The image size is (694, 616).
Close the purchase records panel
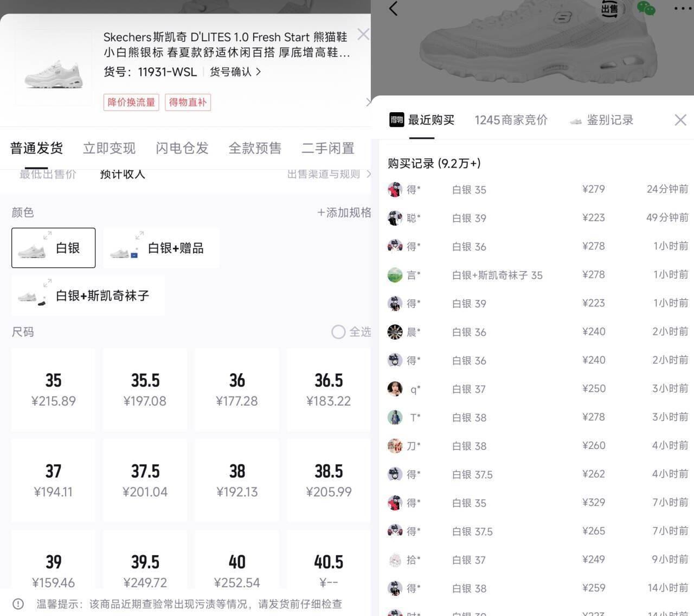tap(680, 120)
